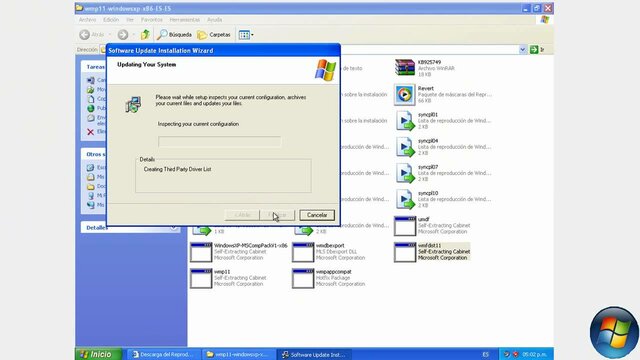
Task: Click the Up folder toolbar icon
Action: (x=145, y=35)
